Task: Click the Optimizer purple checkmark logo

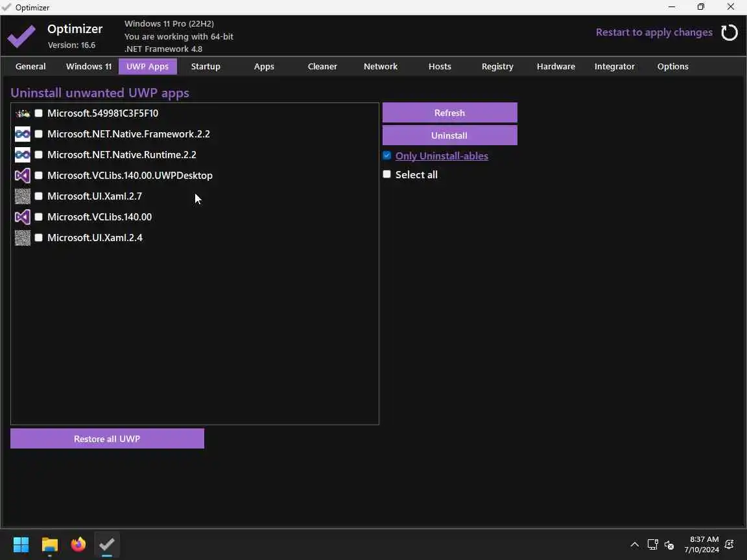Action: tap(21, 36)
